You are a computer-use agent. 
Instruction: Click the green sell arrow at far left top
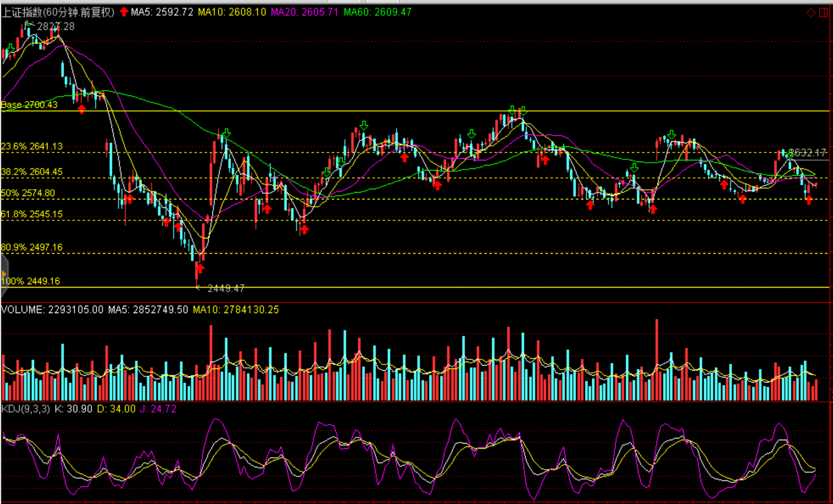tap(10, 49)
